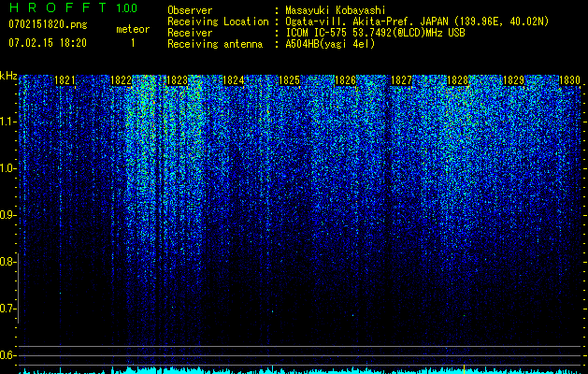Click the 1822 time marker
The width and height of the screenshot is (588, 374).
click(122, 80)
